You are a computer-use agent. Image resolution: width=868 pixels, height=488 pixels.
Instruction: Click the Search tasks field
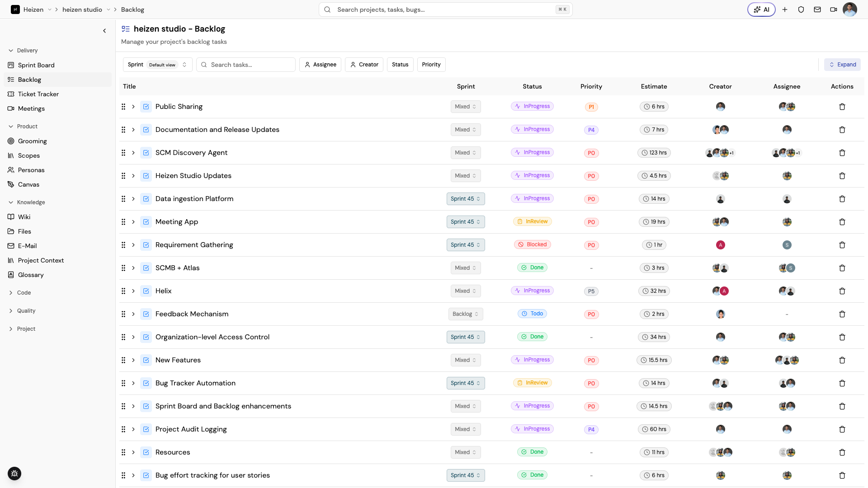tap(246, 65)
